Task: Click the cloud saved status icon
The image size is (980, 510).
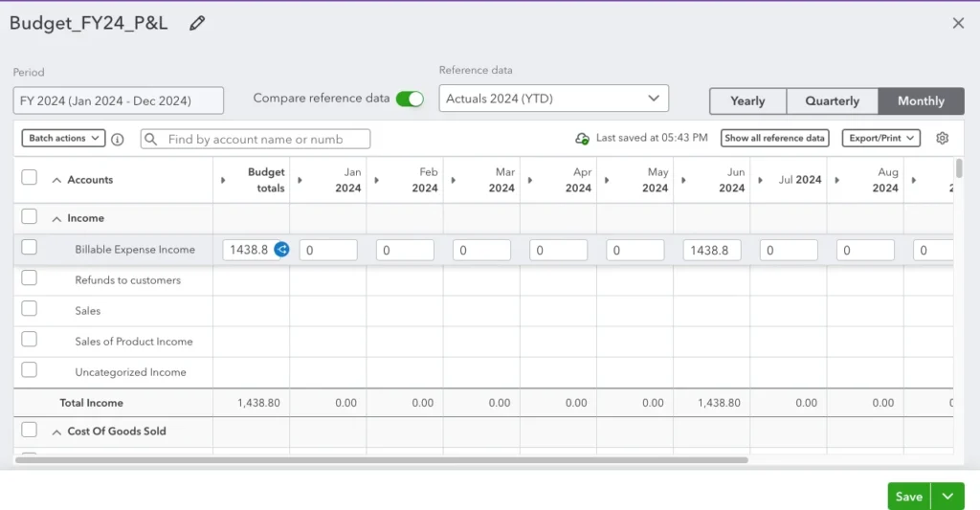Action: coord(582,139)
